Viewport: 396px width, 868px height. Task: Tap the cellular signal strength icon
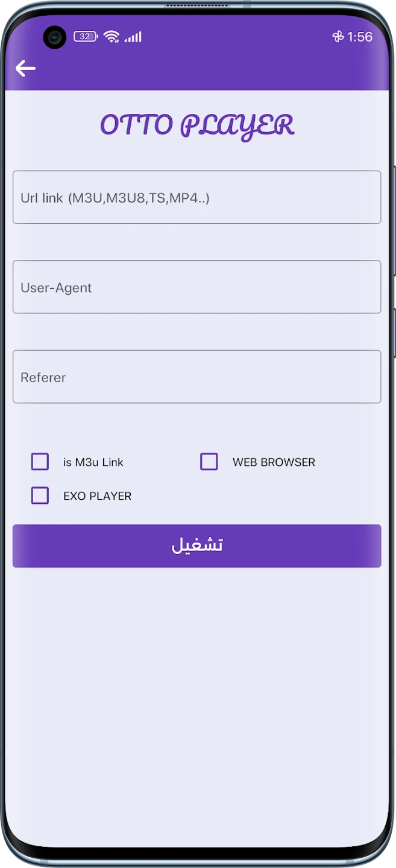point(133,37)
